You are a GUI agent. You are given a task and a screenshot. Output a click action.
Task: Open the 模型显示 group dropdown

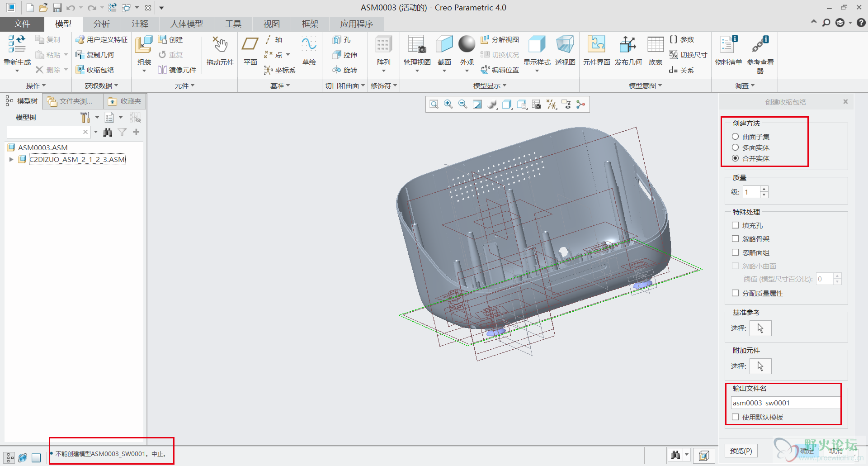[490, 86]
